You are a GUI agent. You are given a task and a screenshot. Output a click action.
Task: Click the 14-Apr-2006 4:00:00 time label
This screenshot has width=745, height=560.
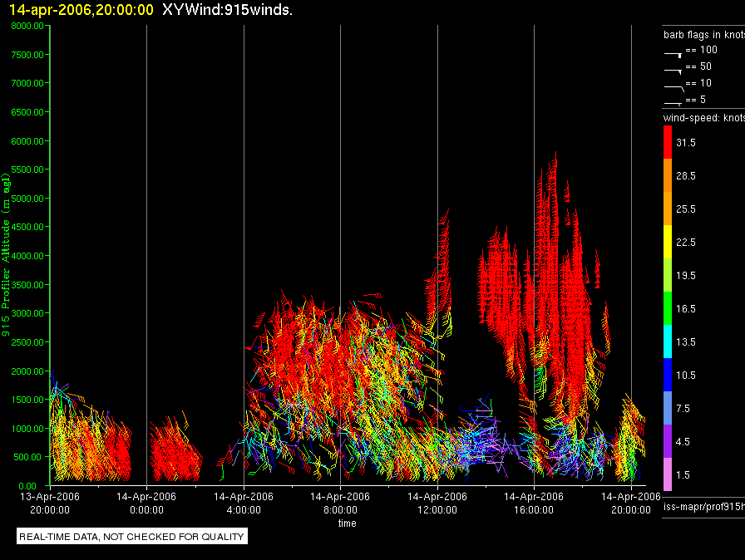click(x=244, y=503)
